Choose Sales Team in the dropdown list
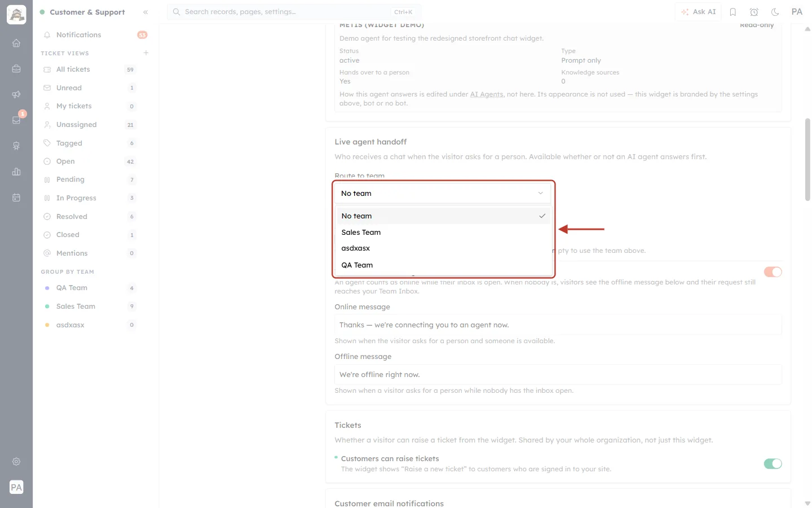Image resolution: width=812 pixels, height=508 pixels. pyautogui.click(x=443, y=232)
